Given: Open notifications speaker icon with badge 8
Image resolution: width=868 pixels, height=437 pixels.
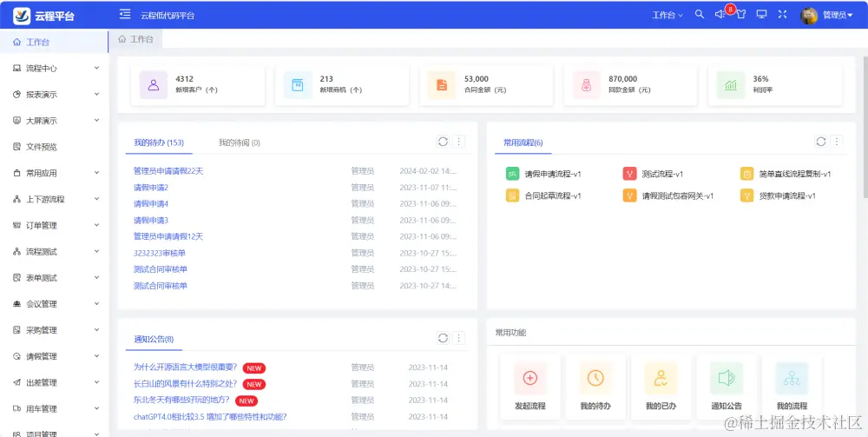Looking at the screenshot, I should (720, 15).
